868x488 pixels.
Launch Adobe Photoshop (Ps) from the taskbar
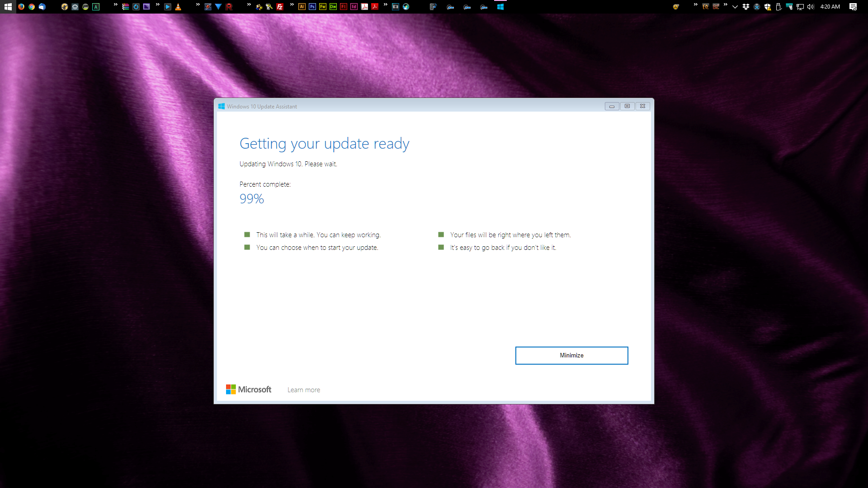point(312,7)
